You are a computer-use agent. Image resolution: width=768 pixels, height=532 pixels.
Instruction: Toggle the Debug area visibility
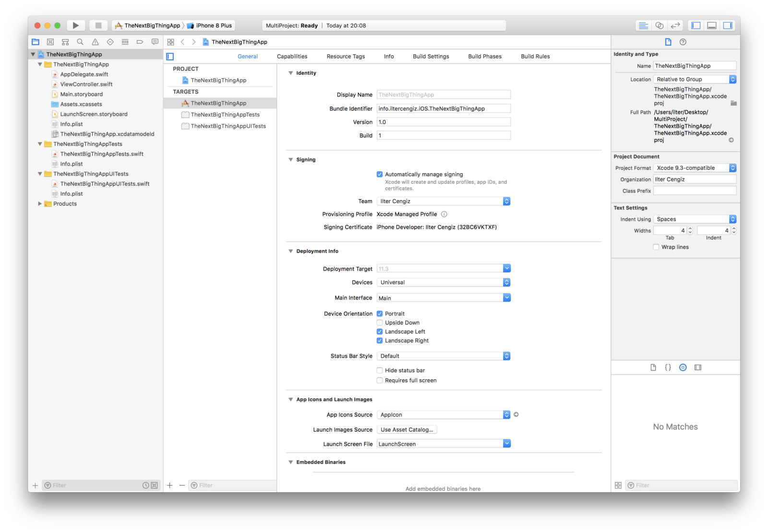(712, 25)
